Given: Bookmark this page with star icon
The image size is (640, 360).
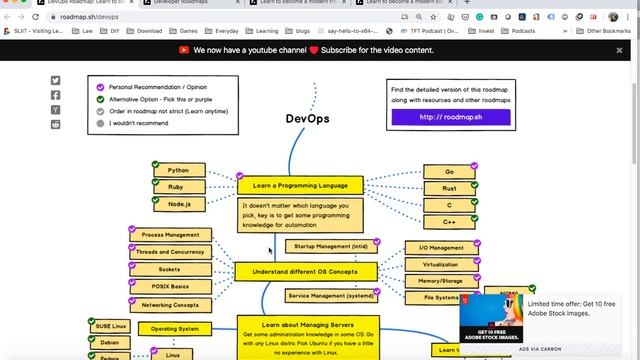Looking at the screenshot, I should [433, 17].
